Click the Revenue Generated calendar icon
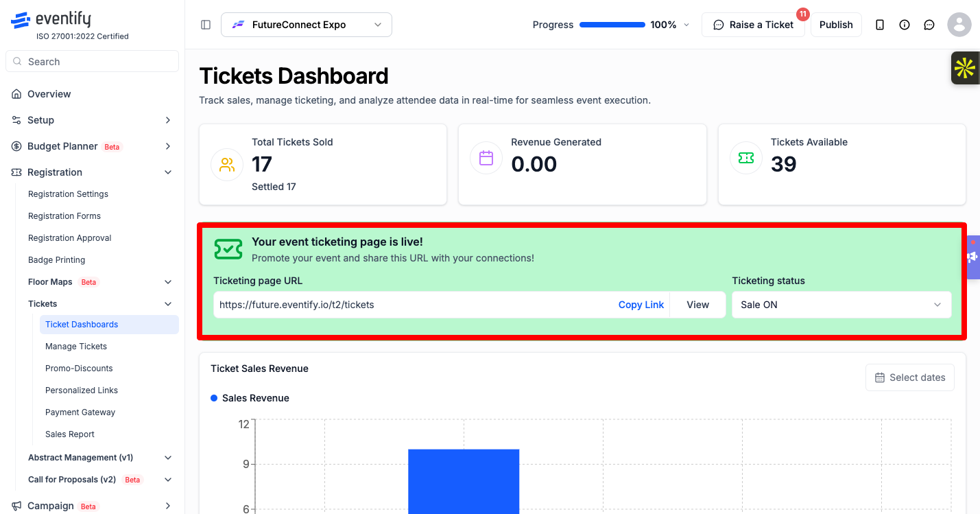Image resolution: width=980 pixels, height=514 pixels. [486, 158]
